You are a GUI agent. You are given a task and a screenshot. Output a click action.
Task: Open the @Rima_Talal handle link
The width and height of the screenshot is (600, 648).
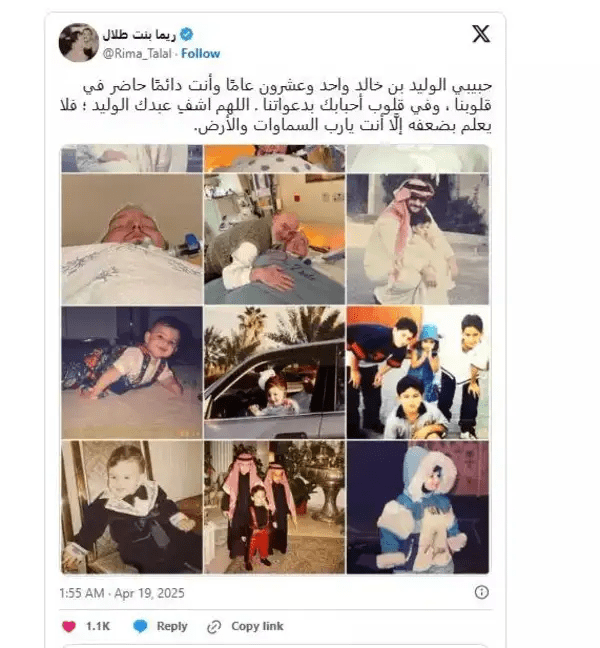point(137,54)
